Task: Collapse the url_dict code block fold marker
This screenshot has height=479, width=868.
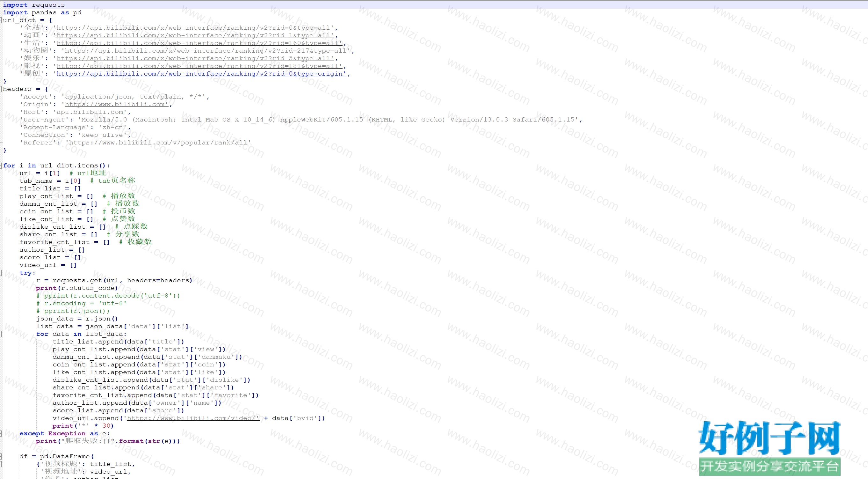Action: (1, 20)
